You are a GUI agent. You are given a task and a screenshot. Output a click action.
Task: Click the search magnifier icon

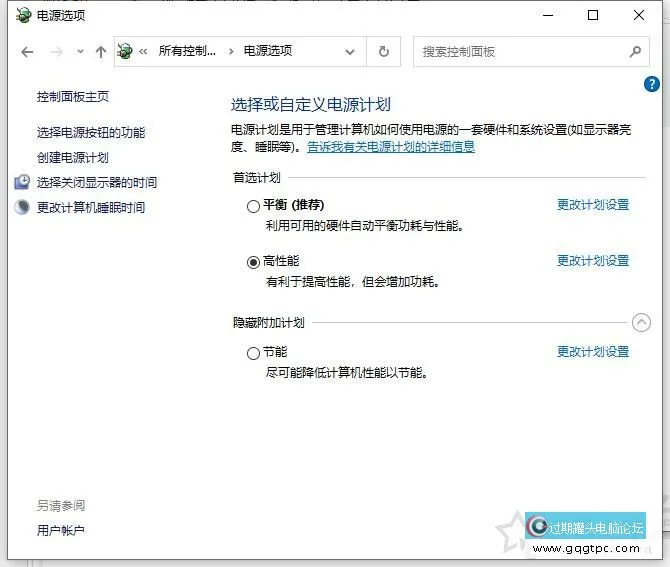(635, 52)
